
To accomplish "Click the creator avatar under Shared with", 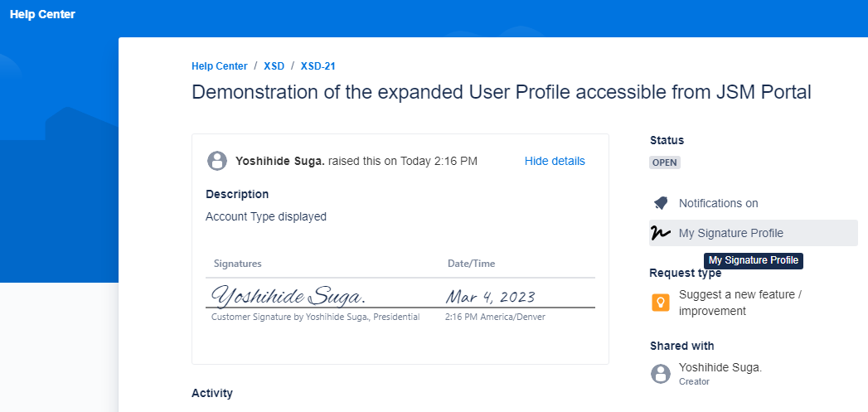I will 661,374.
